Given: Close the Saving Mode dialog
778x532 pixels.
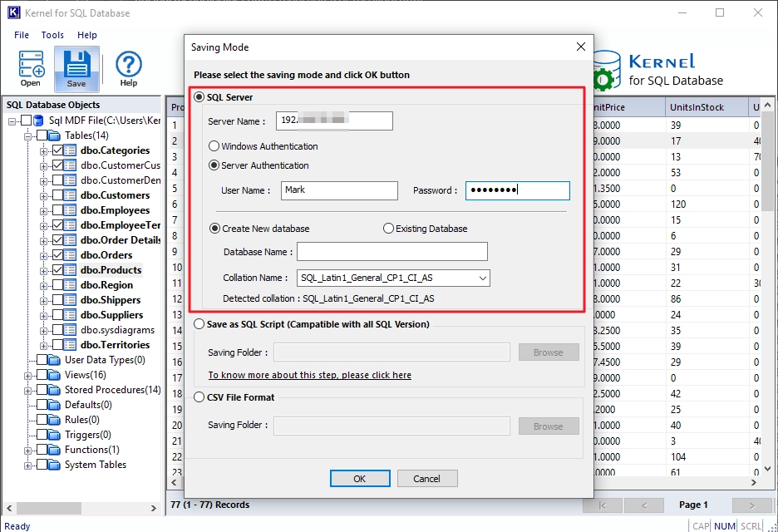Looking at the screenshot, I should [x=580, y=47].
